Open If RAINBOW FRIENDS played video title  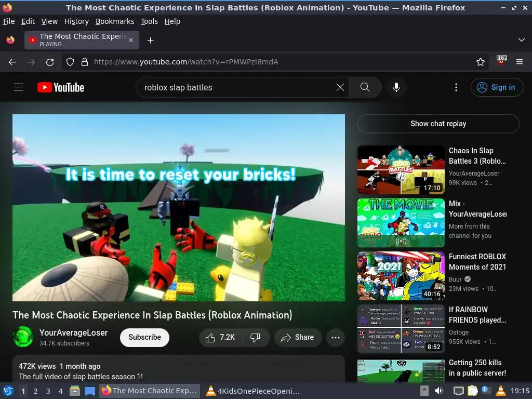tap(477, 314)
